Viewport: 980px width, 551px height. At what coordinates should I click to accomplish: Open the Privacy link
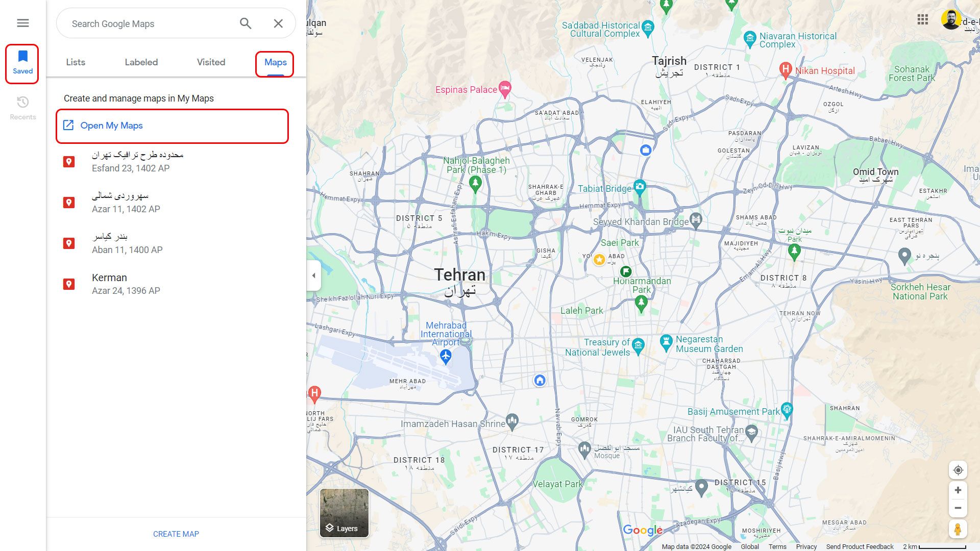(806, 546)
